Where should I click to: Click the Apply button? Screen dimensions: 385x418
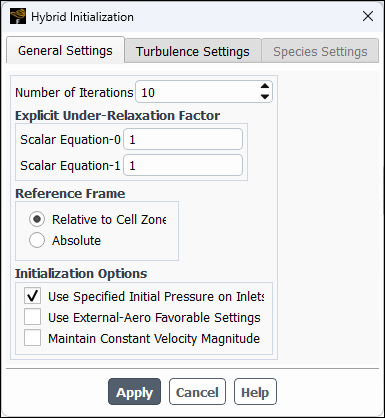pyautogui.click(x=134, y=392)
